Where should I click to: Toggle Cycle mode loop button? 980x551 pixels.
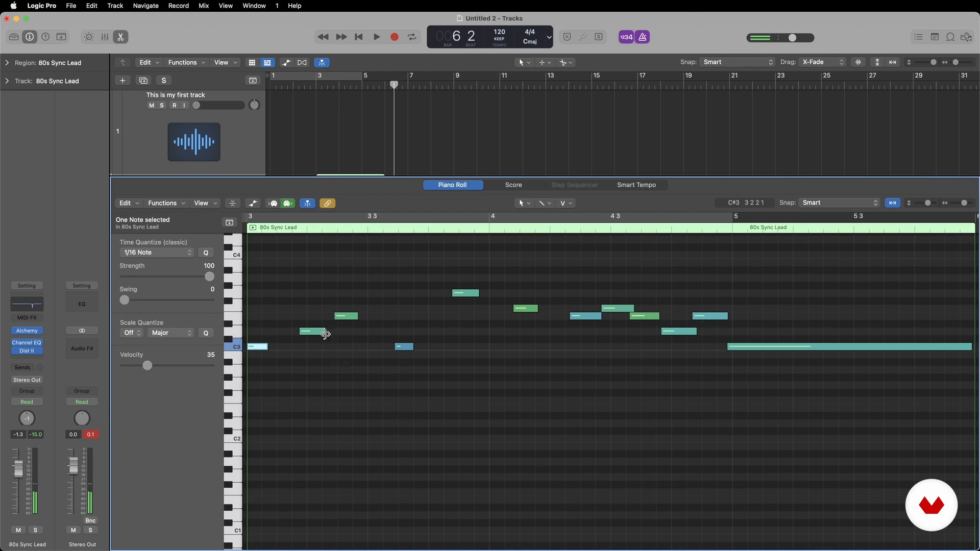pos(412,37)
